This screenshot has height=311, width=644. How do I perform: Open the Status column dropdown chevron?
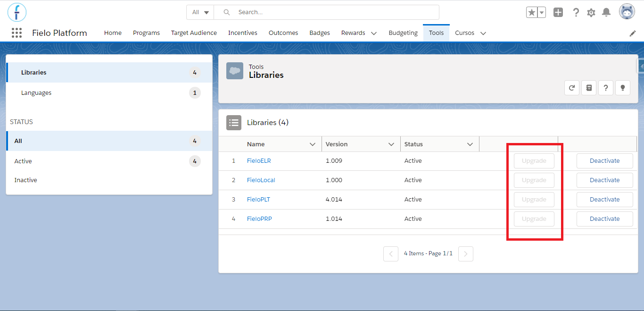click(470, 144)
